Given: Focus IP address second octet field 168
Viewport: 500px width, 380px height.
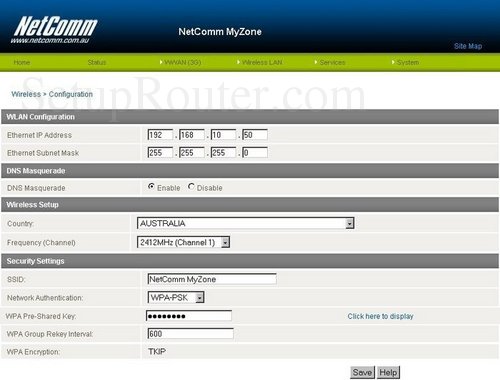Looking at the screenshot, I should 192,135.
